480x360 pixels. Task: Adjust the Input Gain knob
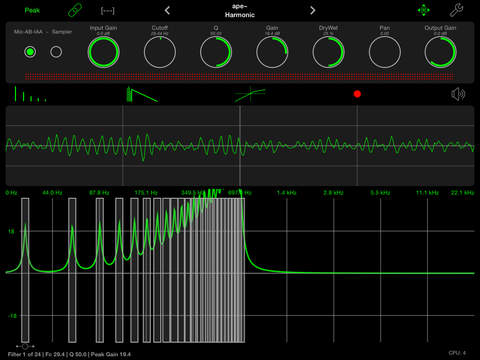point(103,52)
